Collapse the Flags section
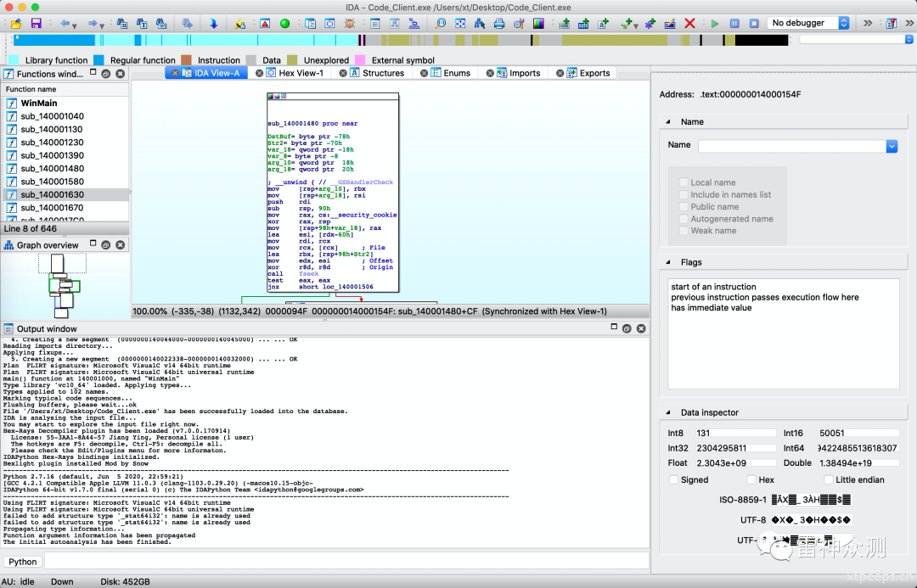Viewport: 917px width, 588px height. (668, 262)
